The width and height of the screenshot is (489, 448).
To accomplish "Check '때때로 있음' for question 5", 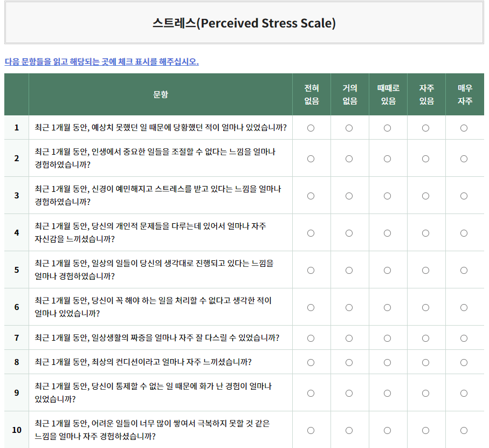I will [387, 270].
